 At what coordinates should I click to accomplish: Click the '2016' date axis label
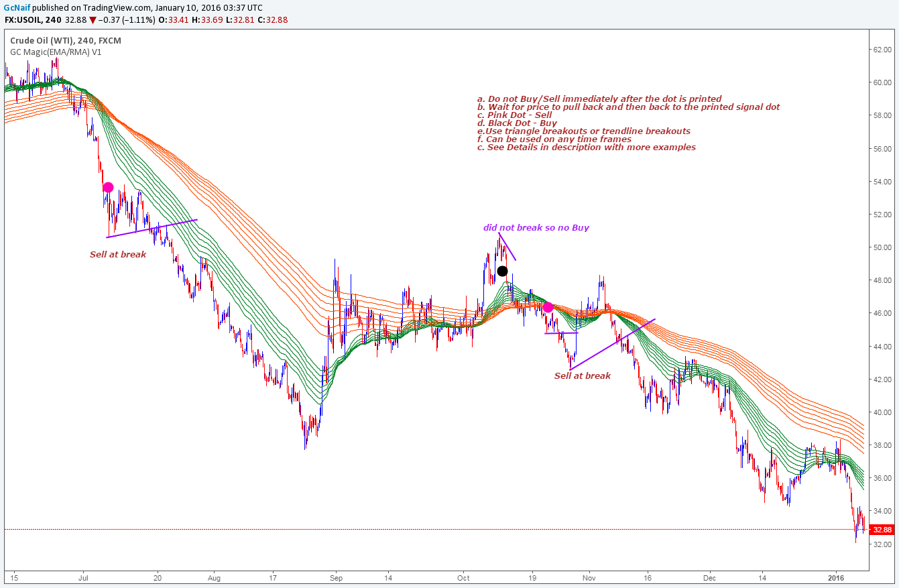click(x=836, y=577)
